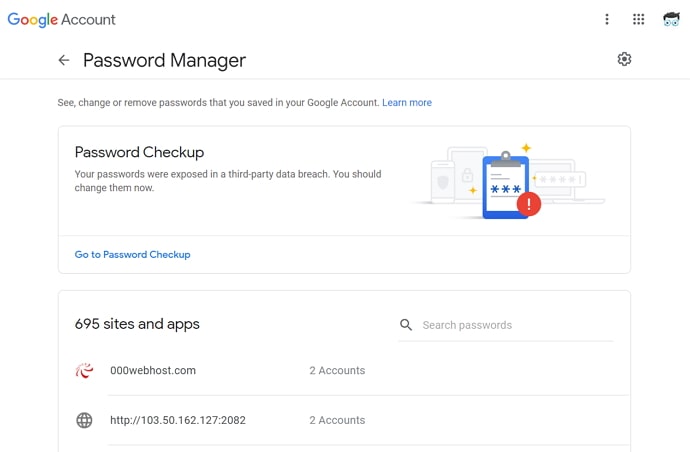Go to Password Checkup

[132, 254]
